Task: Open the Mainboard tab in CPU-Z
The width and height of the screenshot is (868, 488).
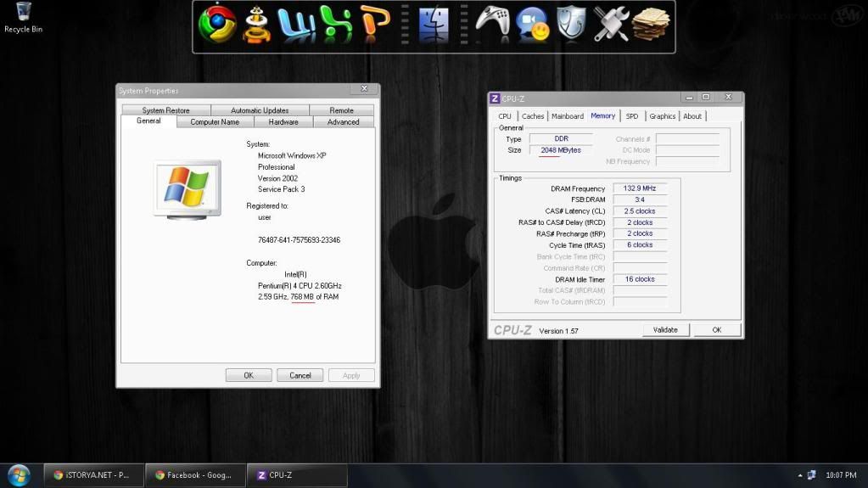Action: pyautogui.click(x=568, y=116)
